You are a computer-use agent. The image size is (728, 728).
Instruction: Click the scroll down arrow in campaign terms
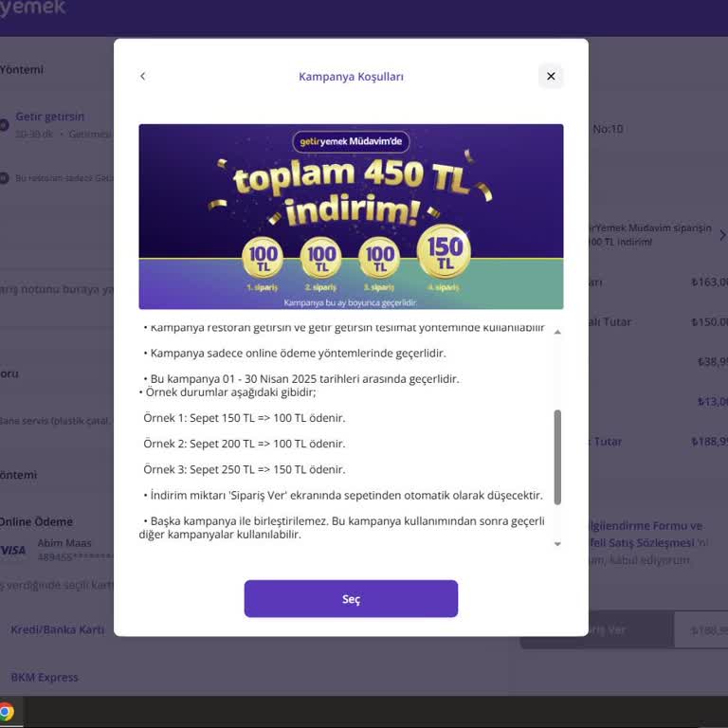tap(557, 544)
